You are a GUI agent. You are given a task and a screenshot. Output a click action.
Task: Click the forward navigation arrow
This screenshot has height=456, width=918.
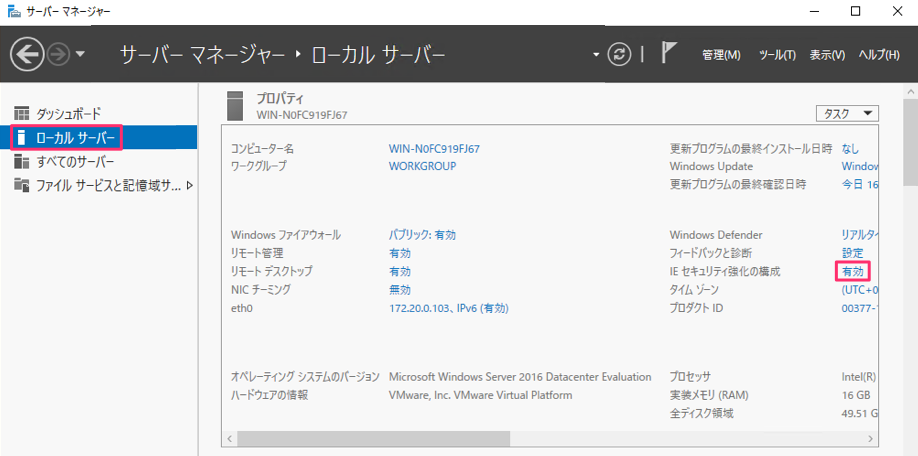(x=61, y=54)
